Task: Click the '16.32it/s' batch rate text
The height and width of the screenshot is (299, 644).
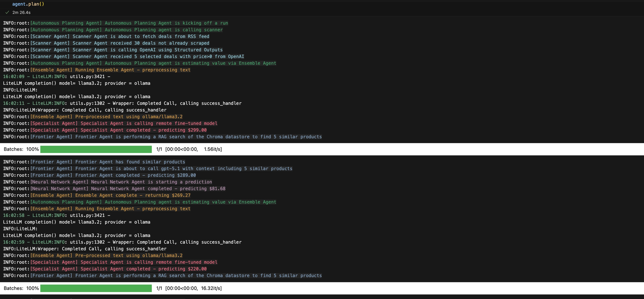Action: point(211,288)
